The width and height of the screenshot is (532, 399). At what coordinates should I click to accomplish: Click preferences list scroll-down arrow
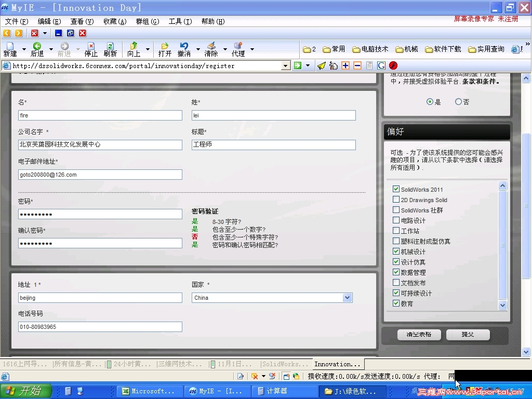click(502, 305)
